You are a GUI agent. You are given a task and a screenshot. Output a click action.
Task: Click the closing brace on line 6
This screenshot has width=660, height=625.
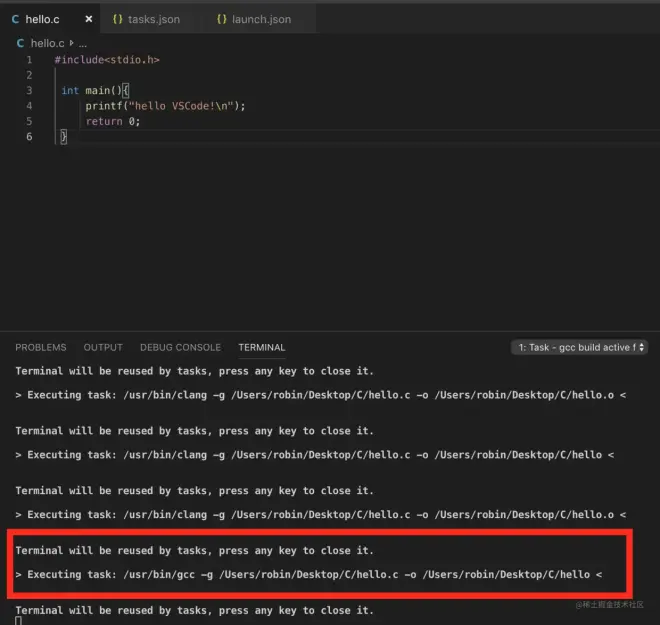[x=64, y=137]
